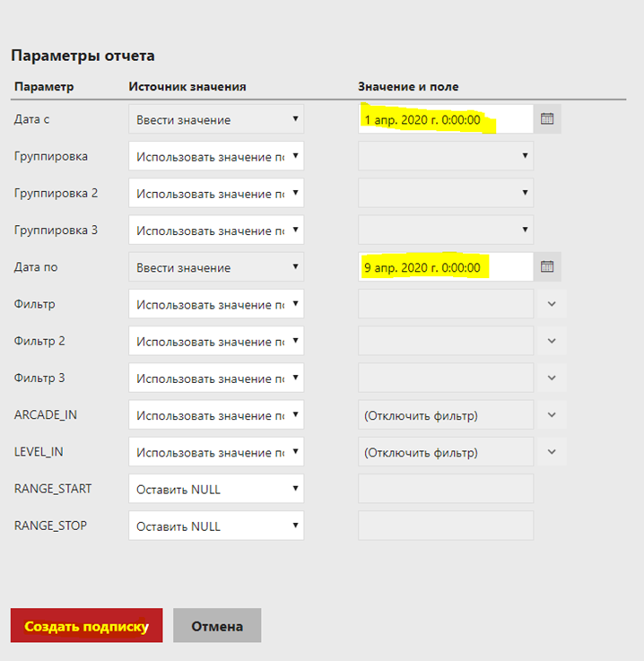Click the Создать подписку button

(x=86, y=626)
